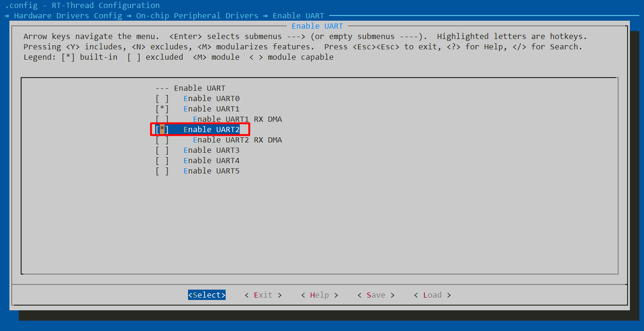This screenshot has height=331, width=644.
Task: Toggle the highlighted Enable UART2 checkbox
Action: point(162,129)
